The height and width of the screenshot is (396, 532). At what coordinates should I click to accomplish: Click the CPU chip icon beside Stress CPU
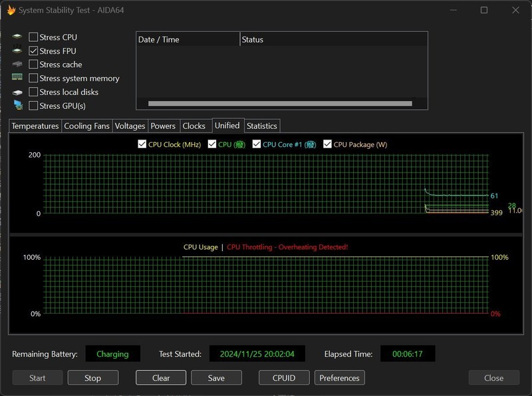(17, 37)
